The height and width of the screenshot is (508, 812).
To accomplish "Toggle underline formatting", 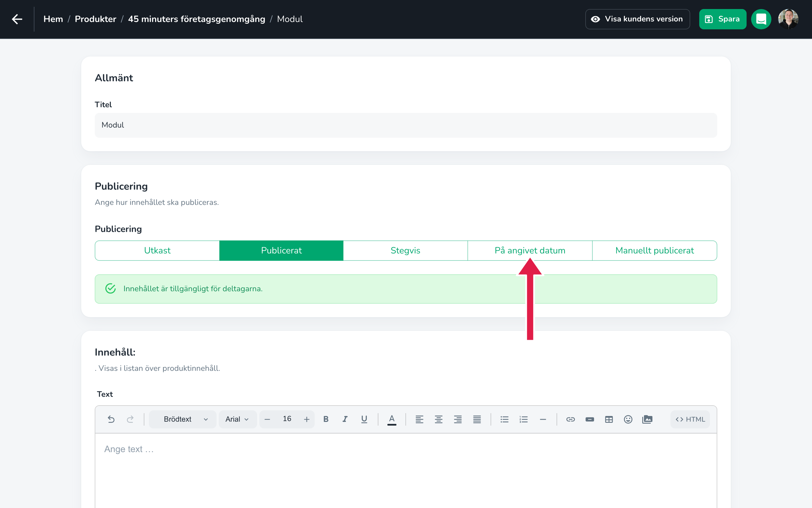I will [x=364, y=419].
